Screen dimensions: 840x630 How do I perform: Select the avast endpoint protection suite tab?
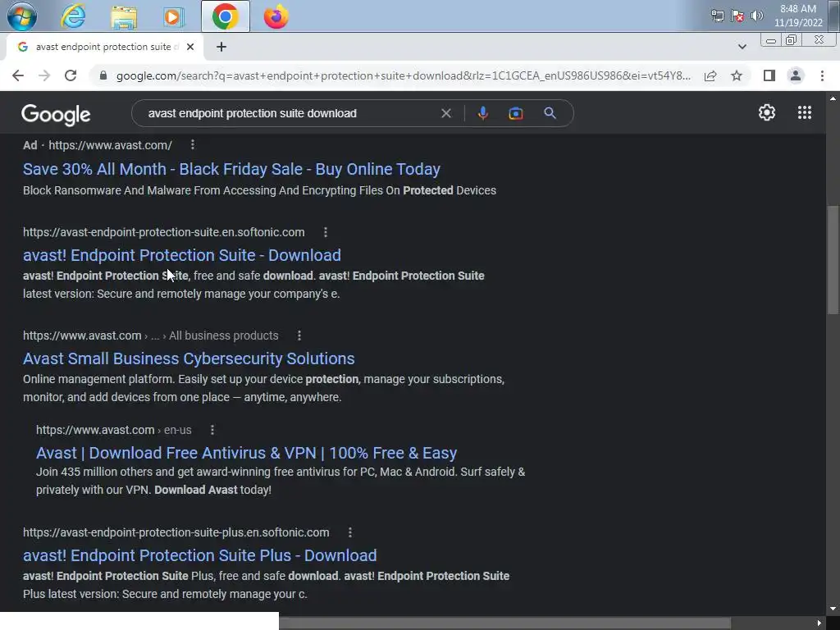point(104,47)
